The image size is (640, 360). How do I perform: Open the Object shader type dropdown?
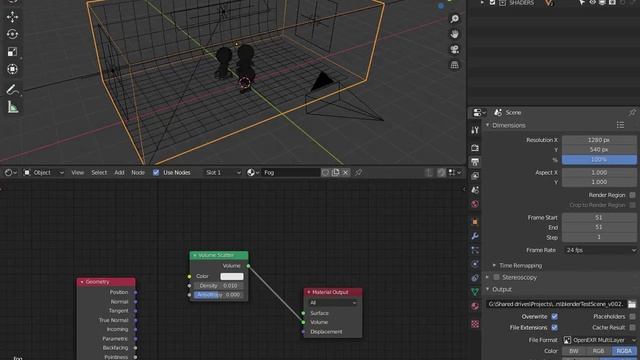pyautogui.click(x=43, y=173)
